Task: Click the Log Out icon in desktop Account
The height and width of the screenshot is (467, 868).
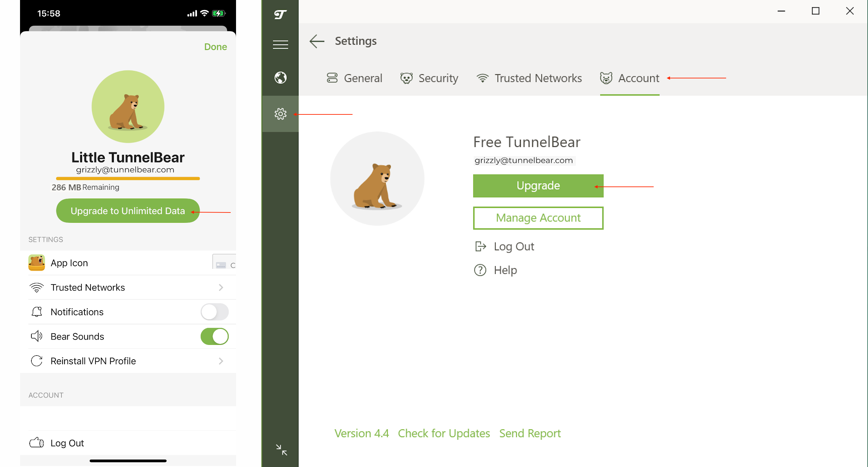Action: point(480,247)
